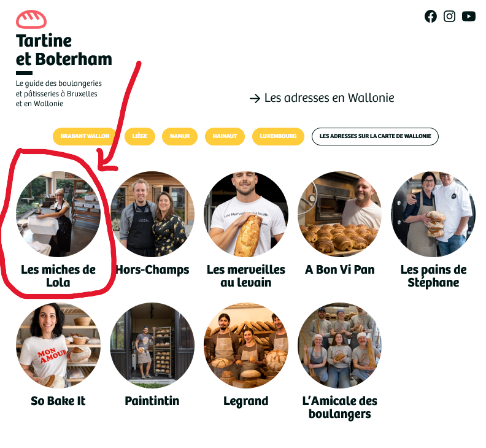Viewport: 486px width, 448px height.
Task: Open Les miches de Lola photo
Action: (58, 214)
